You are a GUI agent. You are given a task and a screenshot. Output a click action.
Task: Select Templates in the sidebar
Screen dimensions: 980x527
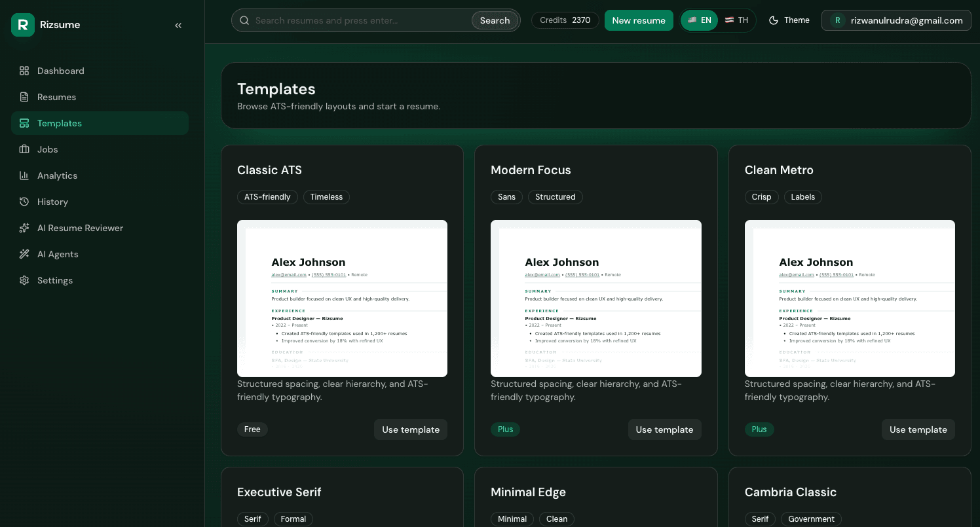pyautogui.click(x=100, y=123)
